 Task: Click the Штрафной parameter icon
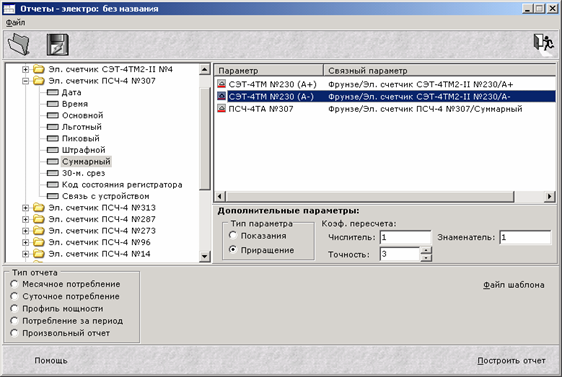click(53, 150)
